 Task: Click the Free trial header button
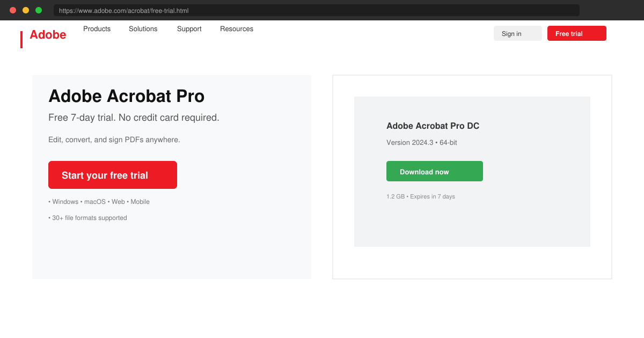(577, 33)
